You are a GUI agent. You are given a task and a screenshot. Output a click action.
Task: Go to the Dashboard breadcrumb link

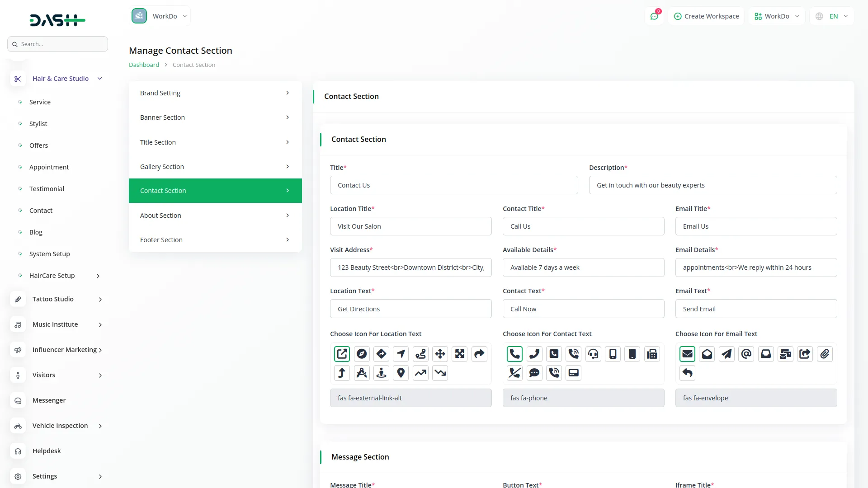tap(144, 65)
